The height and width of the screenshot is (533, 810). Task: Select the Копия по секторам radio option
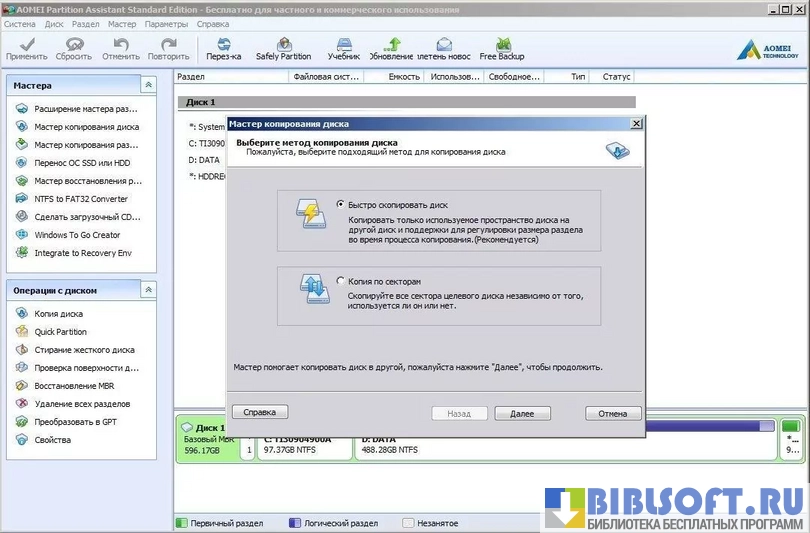tap(342, 281)
